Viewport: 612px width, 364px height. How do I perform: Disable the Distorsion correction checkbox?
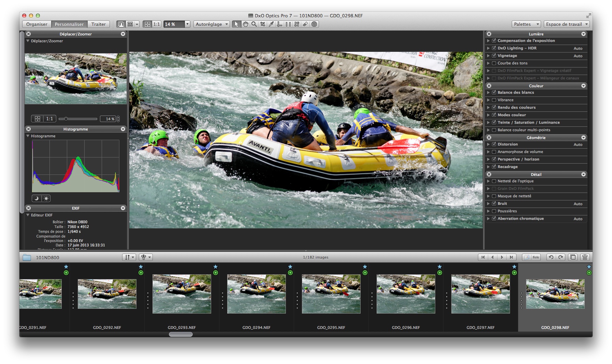tap(494, 144)
